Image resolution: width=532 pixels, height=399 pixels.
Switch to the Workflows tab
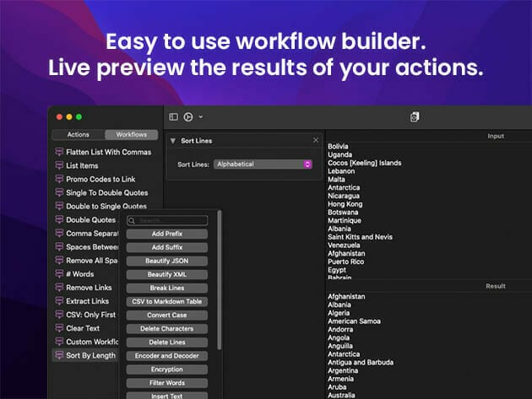[x=131, y=134]
